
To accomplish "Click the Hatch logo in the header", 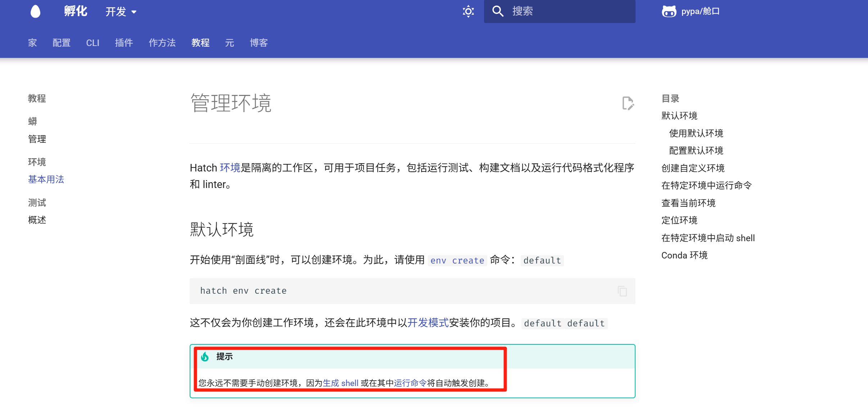I will pos(35,11).
